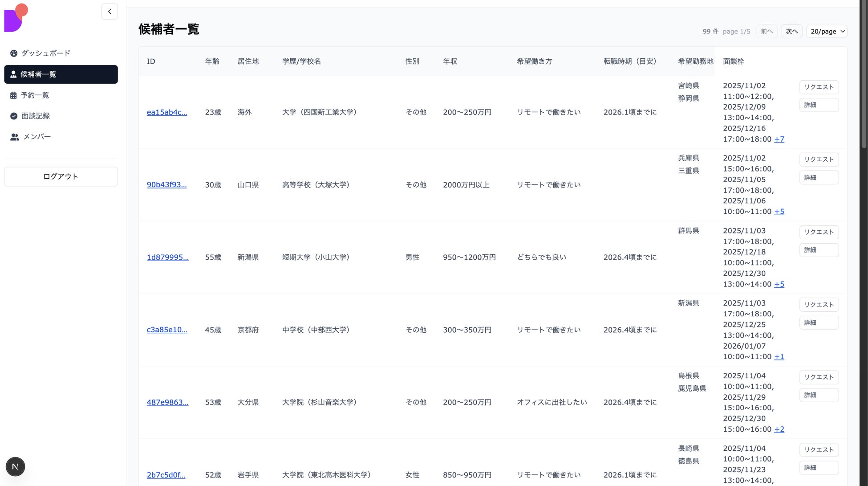Click the dashboard gauge icon in sidebar
The image size is (868, 486).
[14, 53]
